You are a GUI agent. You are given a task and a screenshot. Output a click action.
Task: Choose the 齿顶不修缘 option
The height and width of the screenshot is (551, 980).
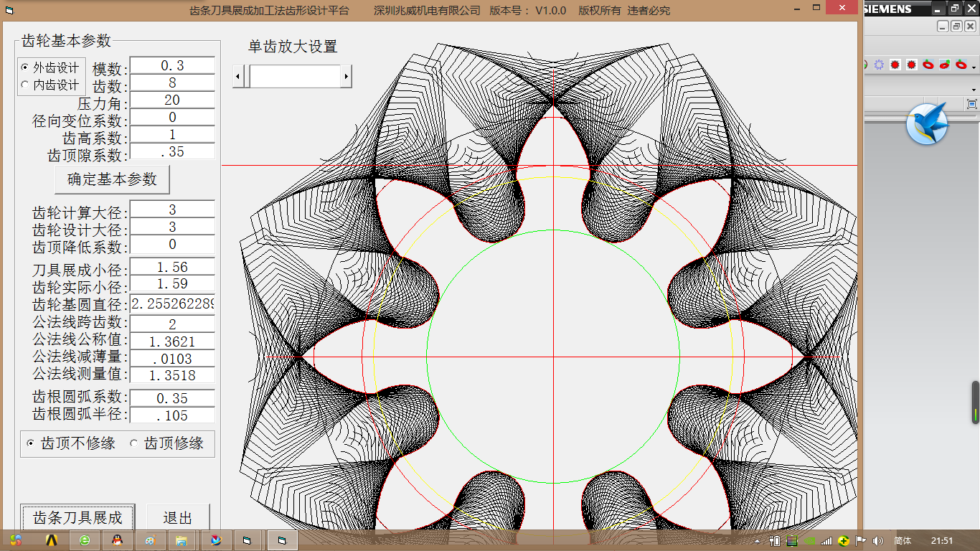[x=71, y=443]
